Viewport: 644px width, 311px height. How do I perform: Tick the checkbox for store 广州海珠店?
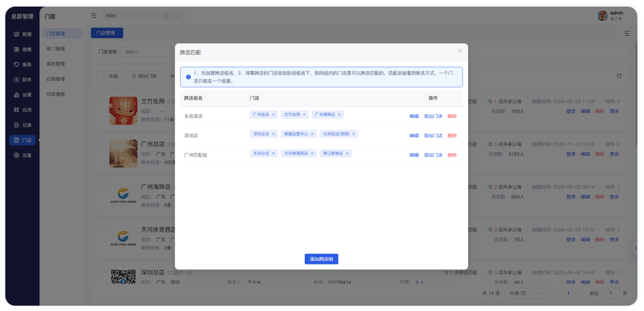point(104,185)
